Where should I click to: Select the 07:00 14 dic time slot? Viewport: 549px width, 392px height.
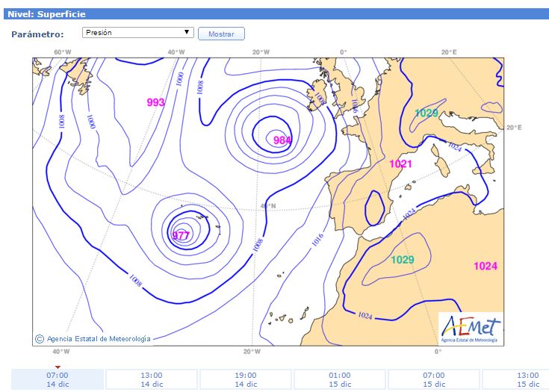[x=58, y=379]
